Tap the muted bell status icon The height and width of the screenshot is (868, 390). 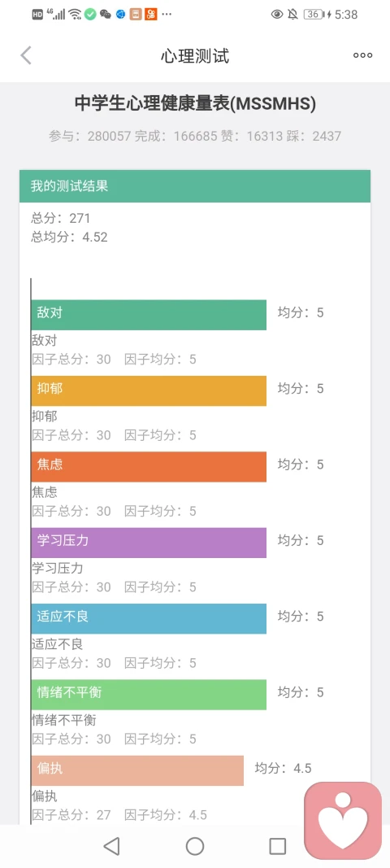click(292, 15)
